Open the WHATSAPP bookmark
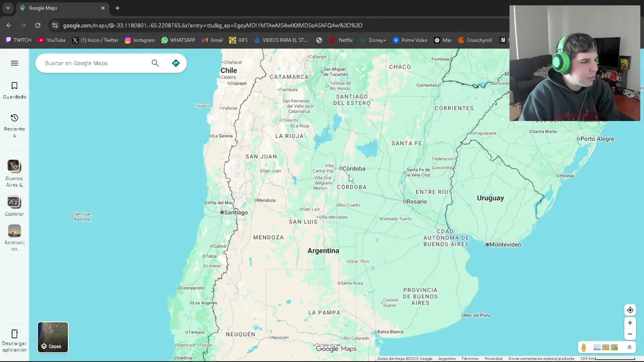Screen dimensions: 644x362 178,40
